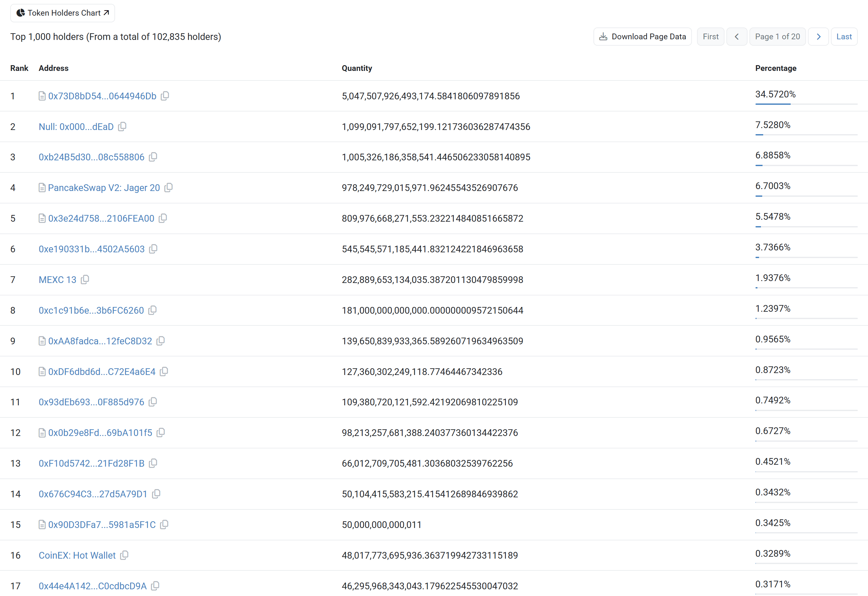The width and height of the screenshot is (868, 596).
Task: Copy address 0xe190331b...4502A5603
Action: [153, 249]
